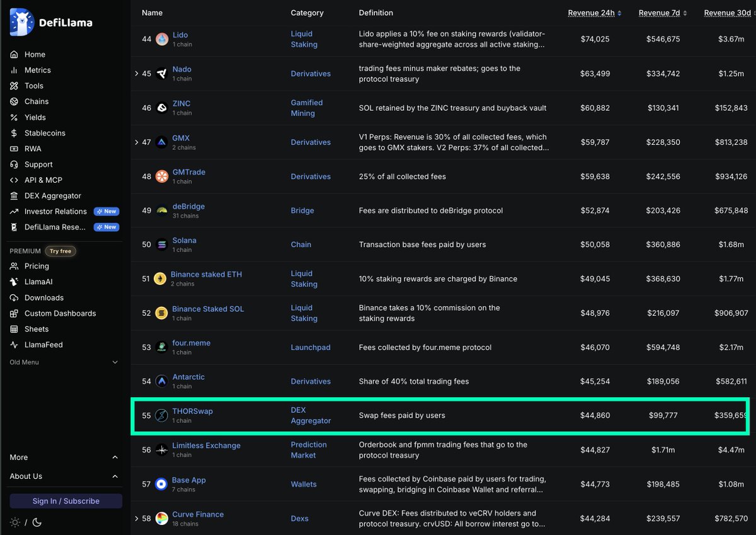Image resolution: width=756 pixels, height=535 pixels.
Task: Click the Try free badge
Action: 62,251
